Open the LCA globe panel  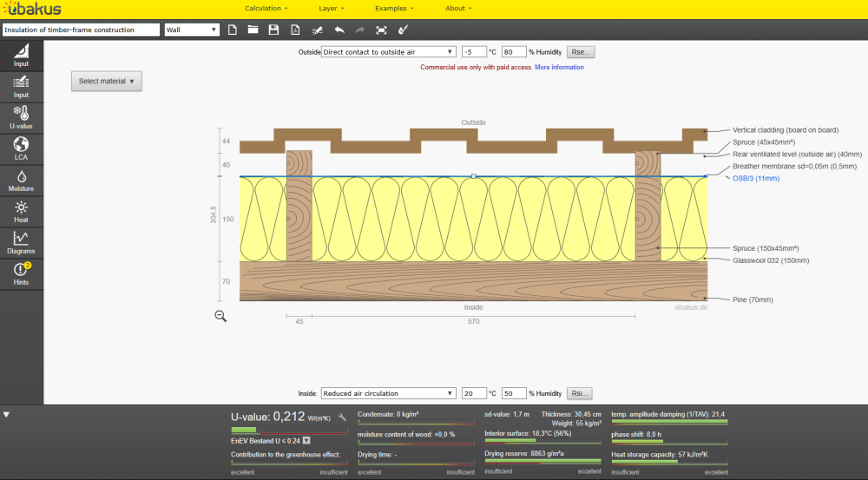[21, 148]
